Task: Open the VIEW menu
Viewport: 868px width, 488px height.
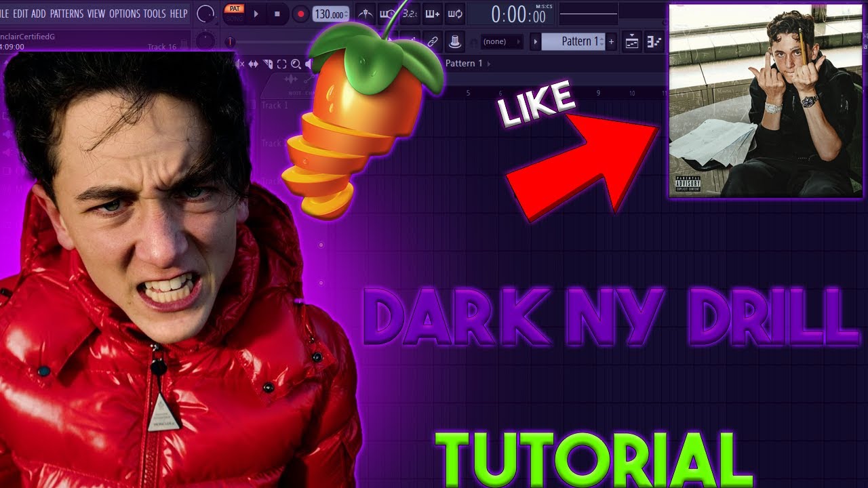Action: pyautogui.click(x=96, y=14)
